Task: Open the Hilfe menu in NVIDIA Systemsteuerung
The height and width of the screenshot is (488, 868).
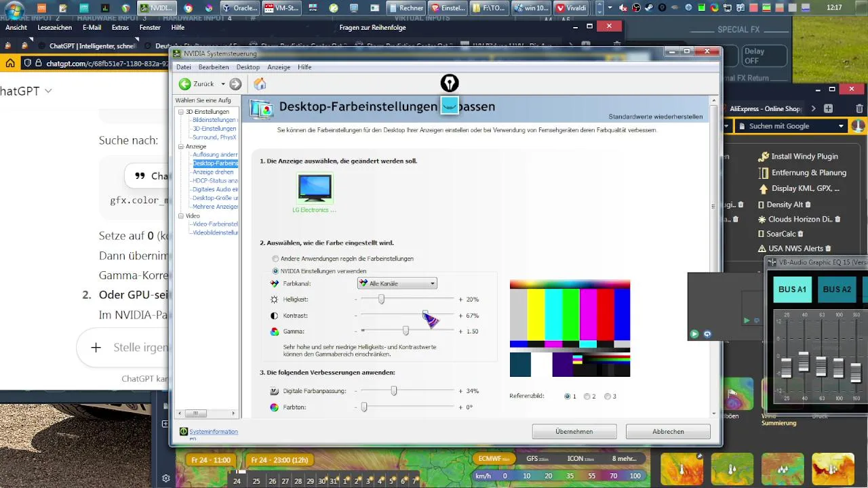Action: (304, 67)
